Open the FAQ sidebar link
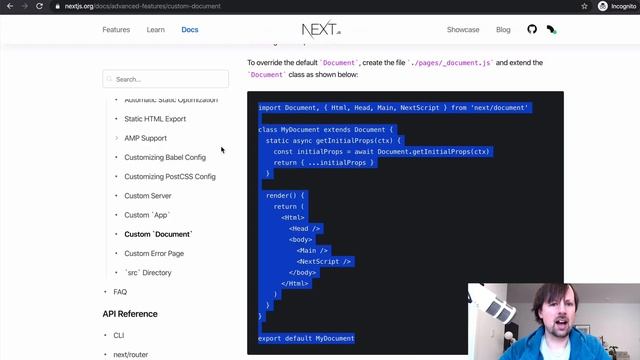Image resolution: width=640 pixels, height=360 pixels. click(x=120, y=292)
